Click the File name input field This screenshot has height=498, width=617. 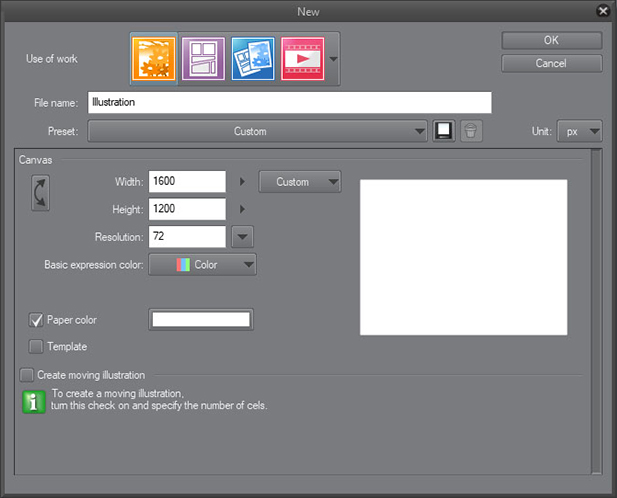[290, 102]
